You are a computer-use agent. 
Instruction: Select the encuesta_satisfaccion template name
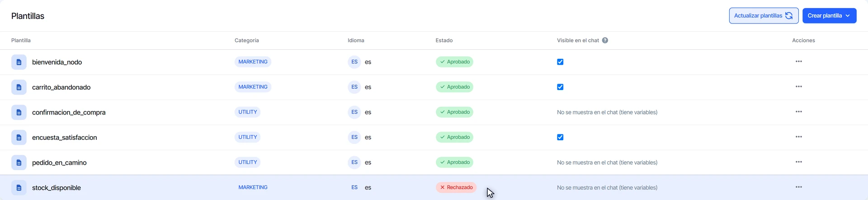click(x=64, y=138)
